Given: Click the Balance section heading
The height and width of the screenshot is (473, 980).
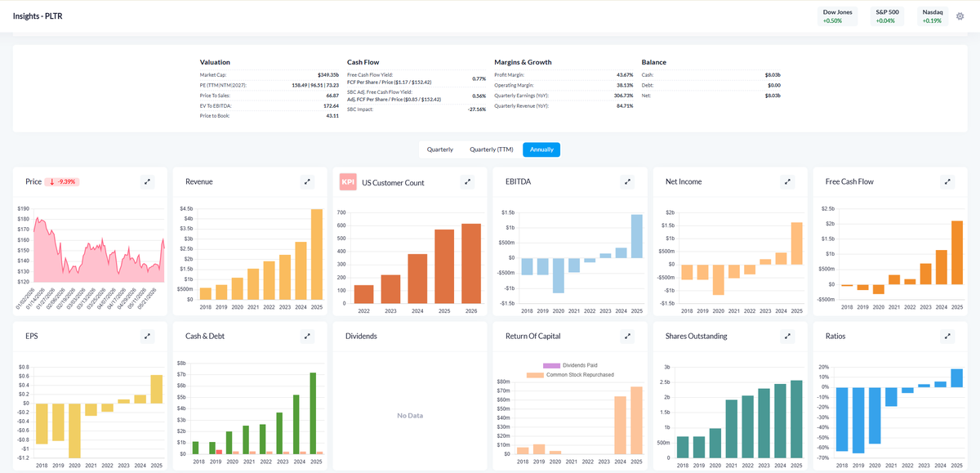Looking at the screenshot, I should point(654,62).
